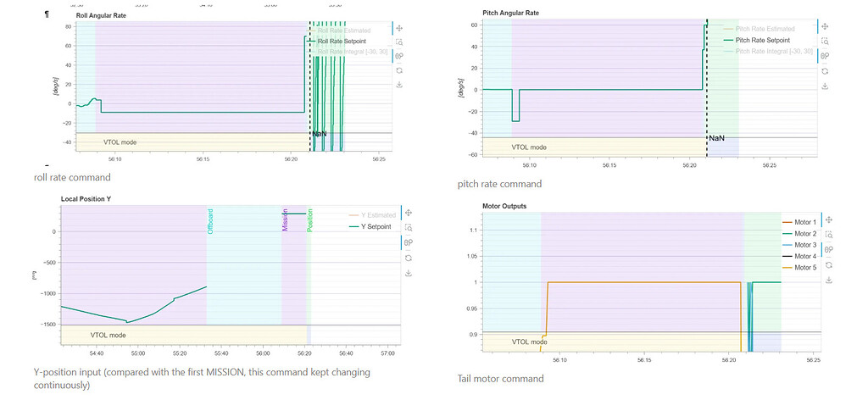This screenshot has height=400, width=868.
Task: Enable Wheel Zoom on Pitch Angular Rate plot
Action: tap(826, 55)
